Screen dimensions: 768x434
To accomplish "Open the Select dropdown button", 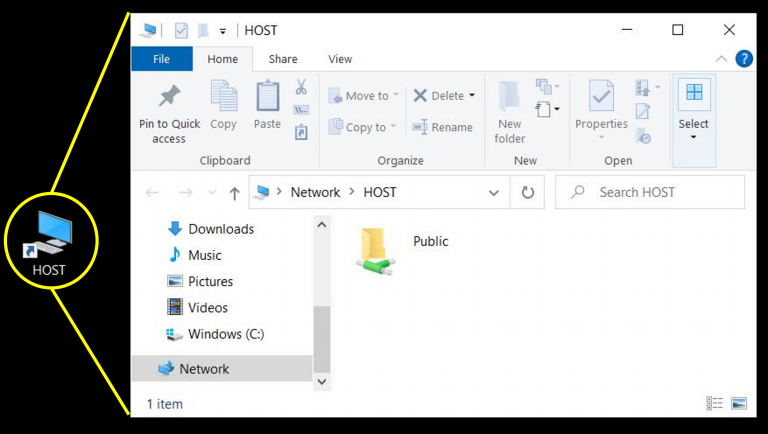I will click(694, 121).
